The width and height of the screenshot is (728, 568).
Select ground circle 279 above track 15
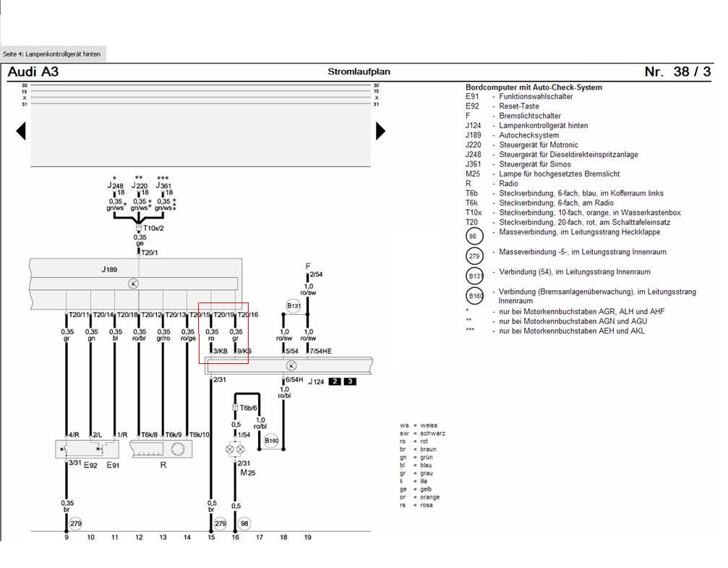(220, 523)
